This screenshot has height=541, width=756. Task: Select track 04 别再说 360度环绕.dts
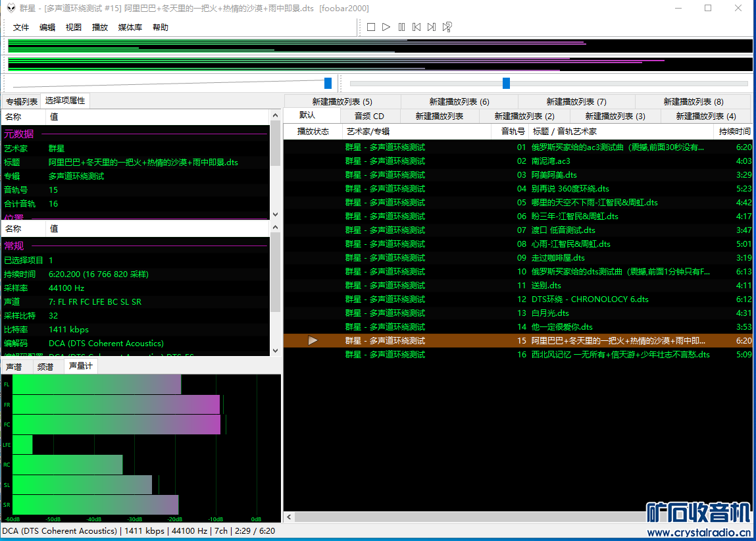click(518, 188)
